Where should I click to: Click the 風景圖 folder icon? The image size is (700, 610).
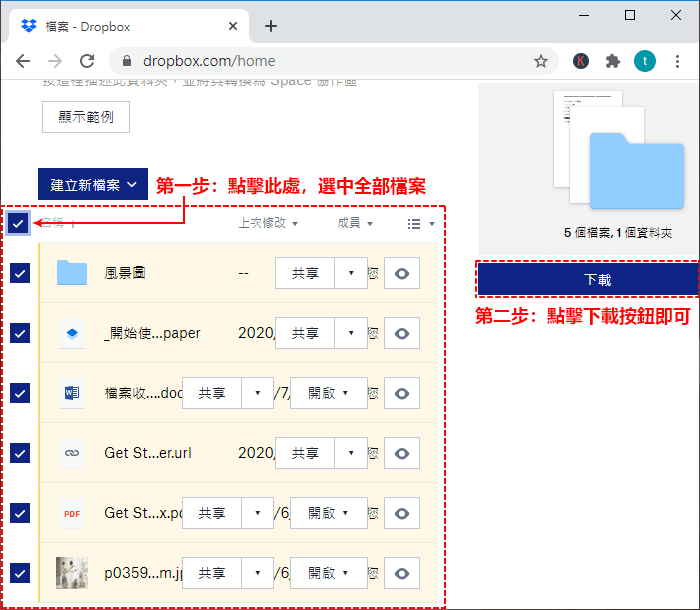pos(72,273)
